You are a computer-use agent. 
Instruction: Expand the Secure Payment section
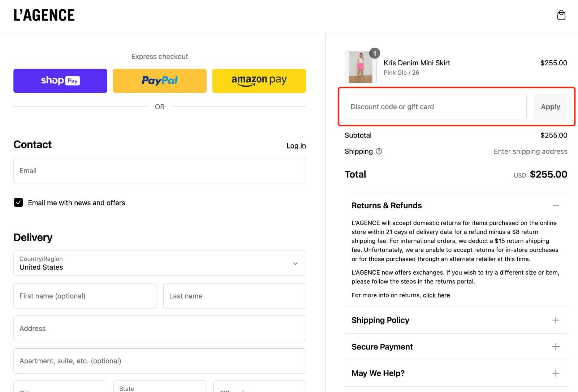[x=556, y=347]
